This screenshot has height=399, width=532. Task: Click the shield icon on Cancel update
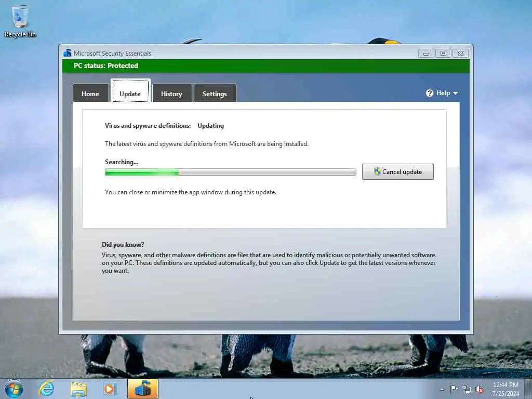377,171
